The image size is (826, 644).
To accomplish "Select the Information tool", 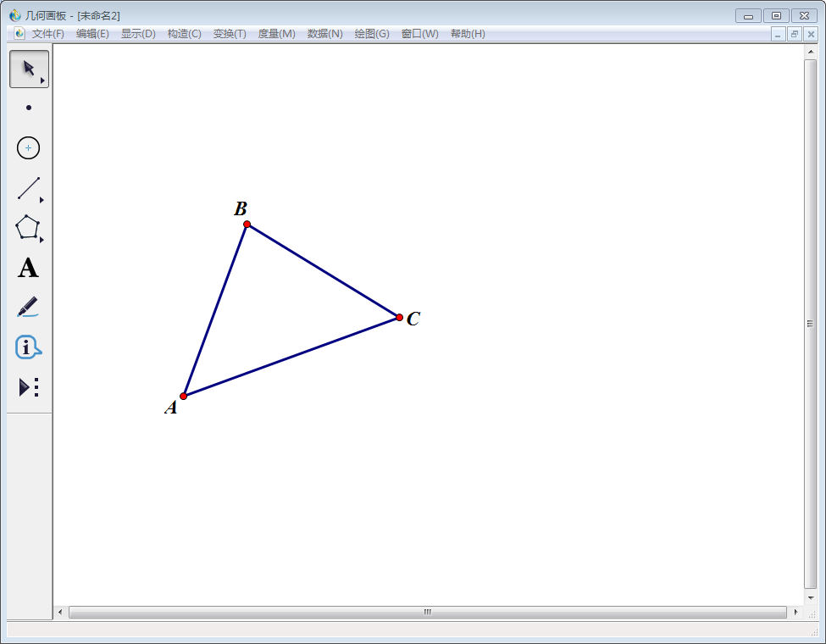I will [28, 347].
